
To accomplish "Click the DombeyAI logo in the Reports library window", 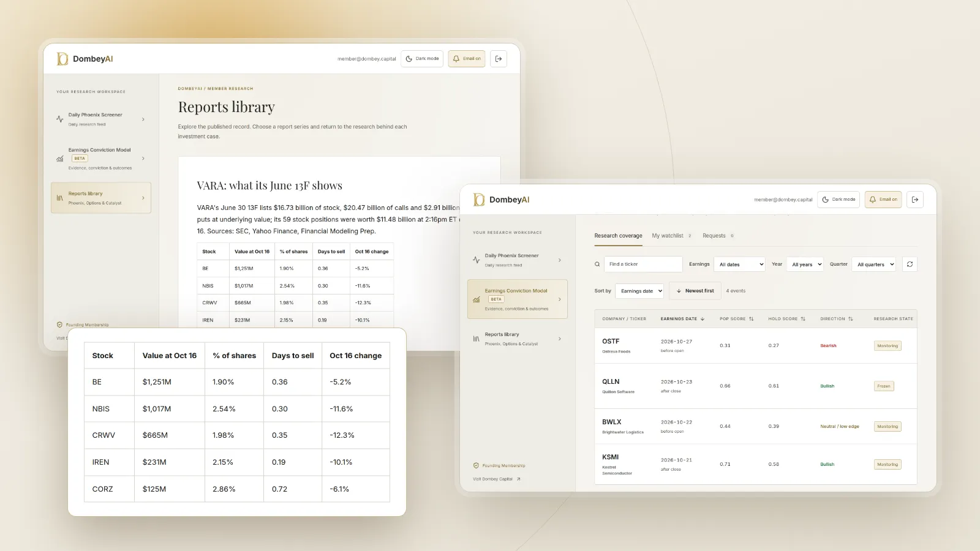I will click(x=85, y=59).
